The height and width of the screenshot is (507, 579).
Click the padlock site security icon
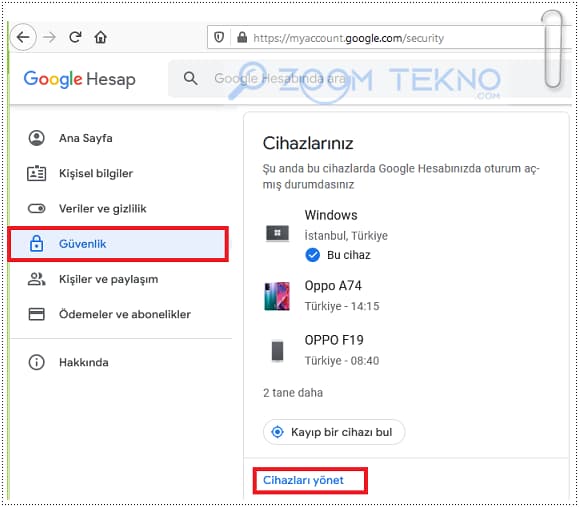242,37
